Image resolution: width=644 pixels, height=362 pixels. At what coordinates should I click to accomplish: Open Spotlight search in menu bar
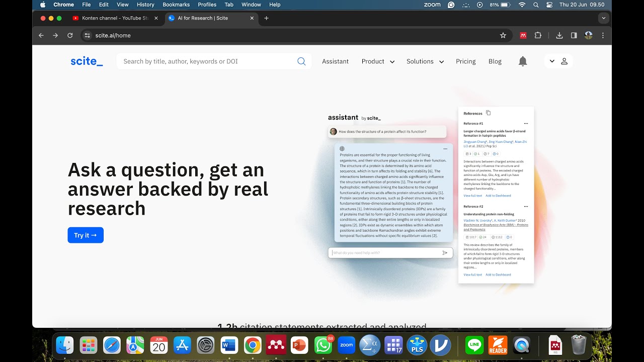point(536,5)
